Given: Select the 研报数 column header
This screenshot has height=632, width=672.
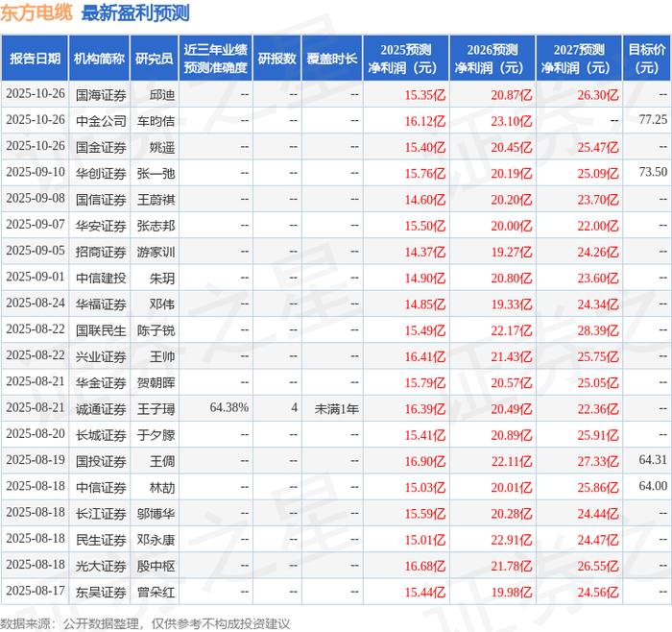Looking at the screenshot, I should (276, 59).
